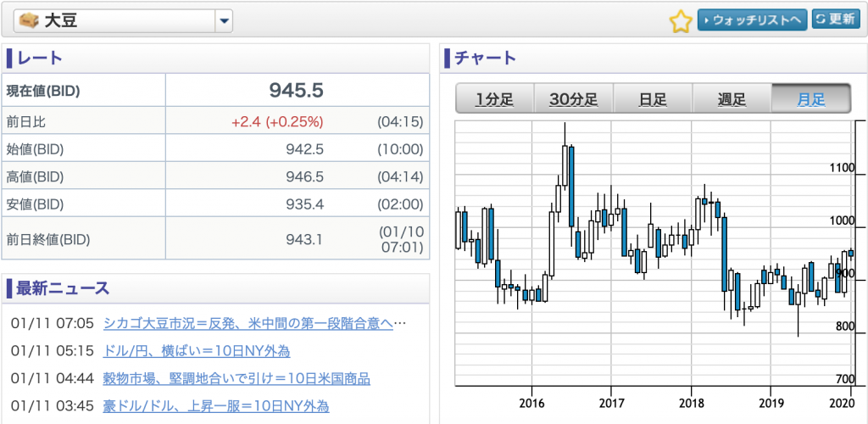Screen dimensions: 868x424
Task: Click the high value 946.5
Action: tap(305, 177)
